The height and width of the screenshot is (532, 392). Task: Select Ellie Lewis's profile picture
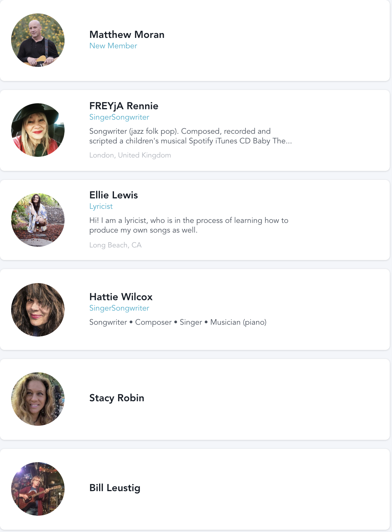[38, 220]
